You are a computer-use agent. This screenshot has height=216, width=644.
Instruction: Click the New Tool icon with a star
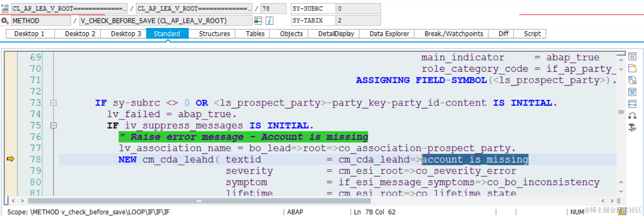point(632,68)
